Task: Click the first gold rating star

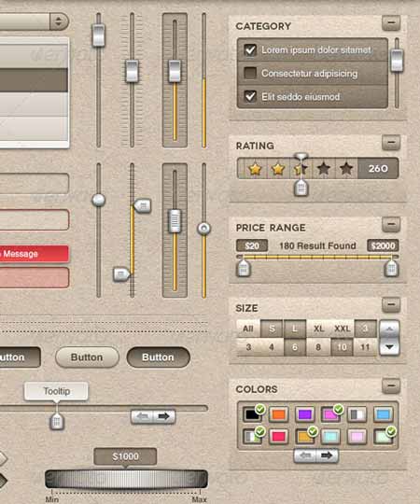Action: click(255, 168)
